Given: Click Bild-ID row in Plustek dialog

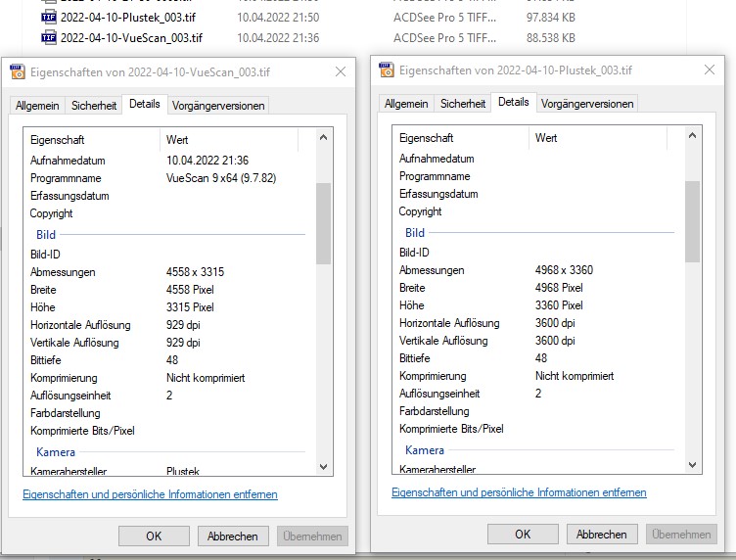Looking at the screenshot, I should [538, 253].
